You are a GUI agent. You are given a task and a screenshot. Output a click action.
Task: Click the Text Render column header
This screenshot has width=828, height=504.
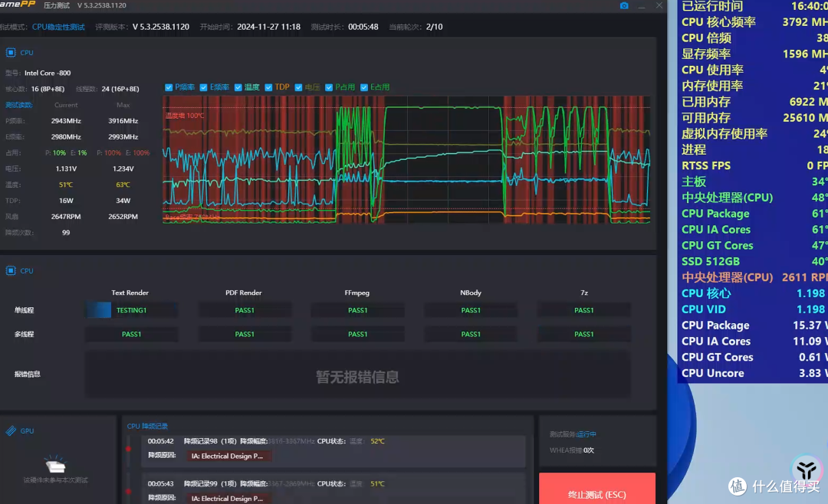(130, 293)
